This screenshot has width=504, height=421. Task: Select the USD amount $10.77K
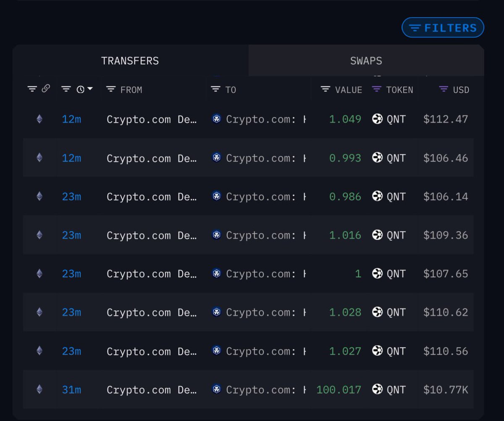[x=446, y=390]
